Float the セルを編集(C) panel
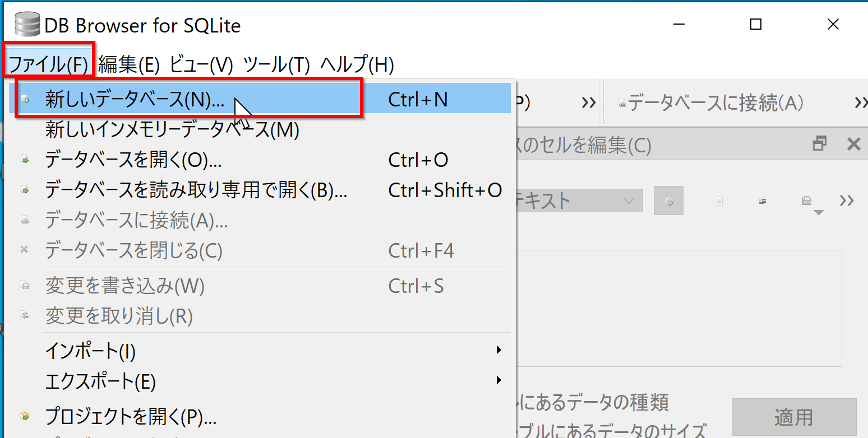 click(820, 145)
